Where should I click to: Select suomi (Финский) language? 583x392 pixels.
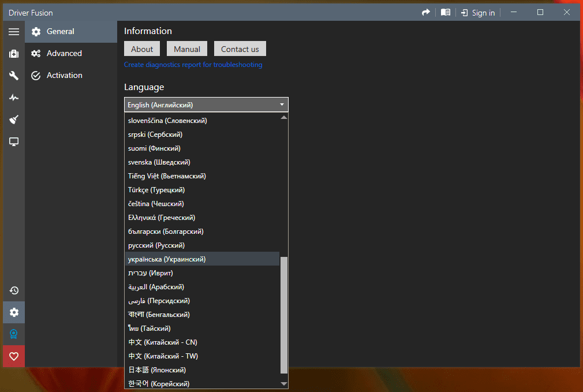(202, 148)
